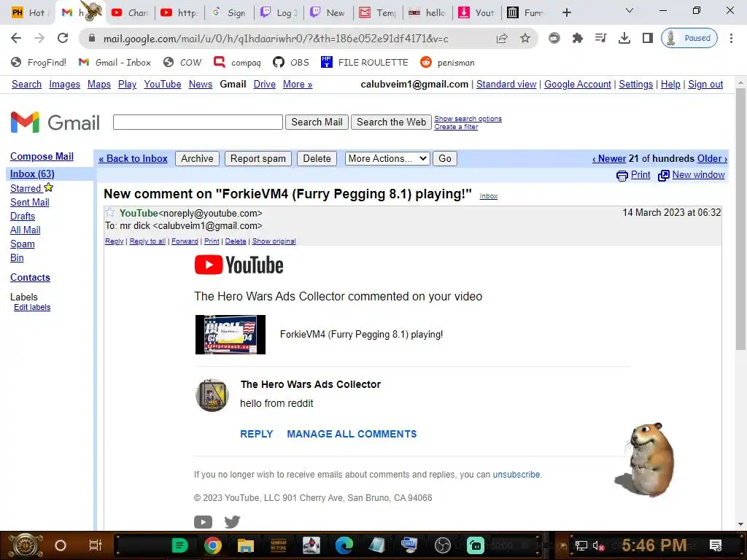The height and width of the screenshot is (560, 747).
Task: Open OBS Studio from taskbar
Action: point(443,545)
